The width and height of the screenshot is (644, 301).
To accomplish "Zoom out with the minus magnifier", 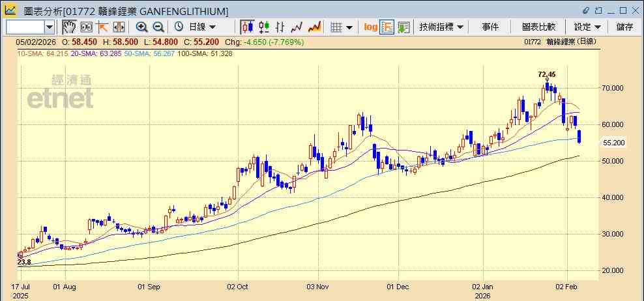I will point(158,27).
